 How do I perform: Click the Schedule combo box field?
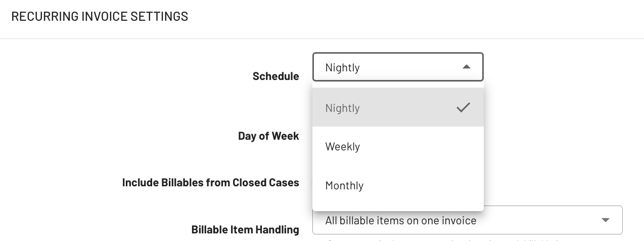point(397,67)
